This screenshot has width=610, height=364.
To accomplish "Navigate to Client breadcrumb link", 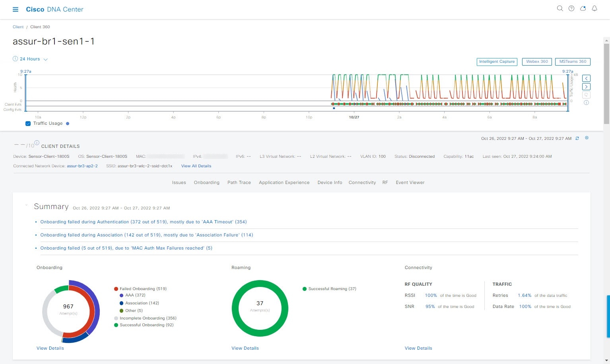I will (x=18, y=27).
